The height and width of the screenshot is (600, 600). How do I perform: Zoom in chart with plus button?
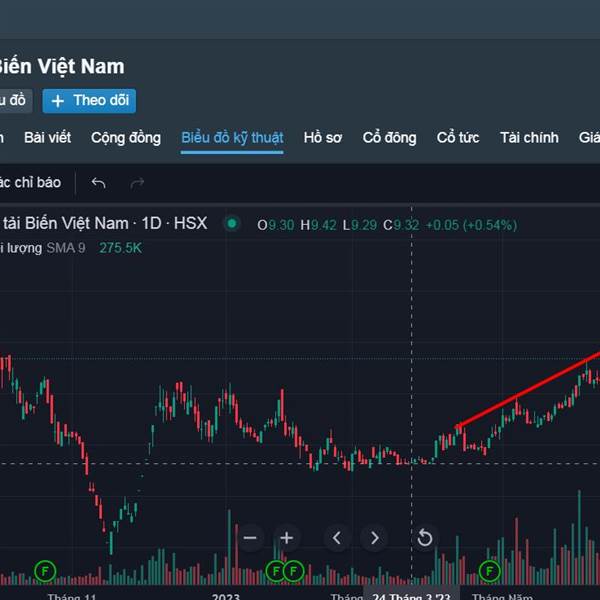tap(286, 538)
